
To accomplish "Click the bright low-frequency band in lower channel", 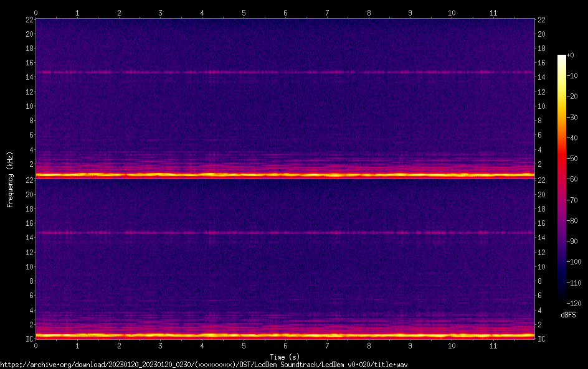I will [x=285, y=335].
